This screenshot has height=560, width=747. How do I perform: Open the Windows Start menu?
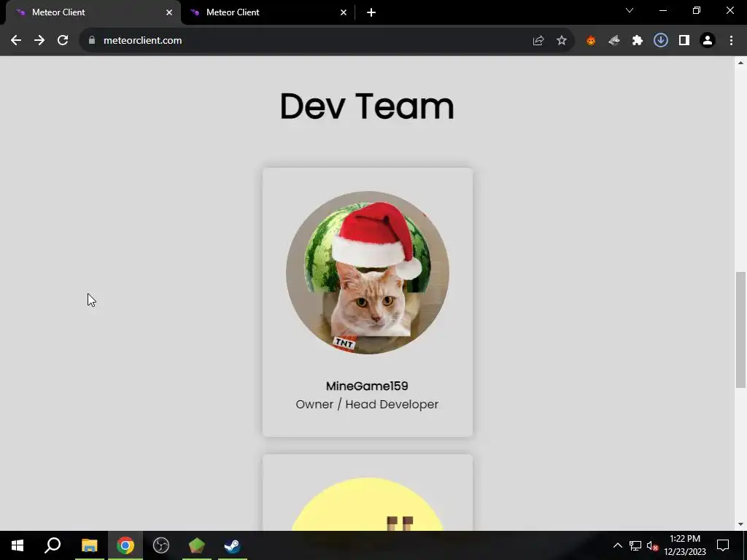point(18,545)
